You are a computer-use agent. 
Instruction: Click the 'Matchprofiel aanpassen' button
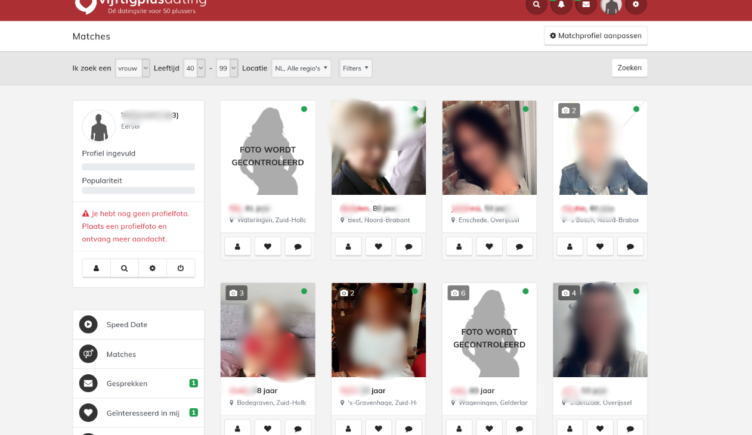tap(595, 36)
